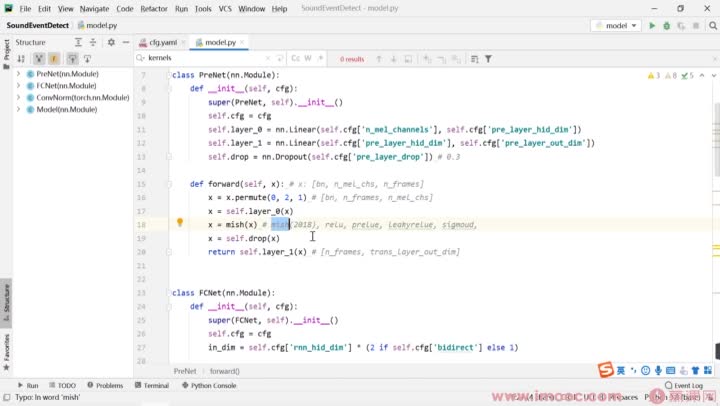Expand ConvNorm(torch.nn.Module) tree node
Viewport: 720px width, 406px height.
point(18,97)
